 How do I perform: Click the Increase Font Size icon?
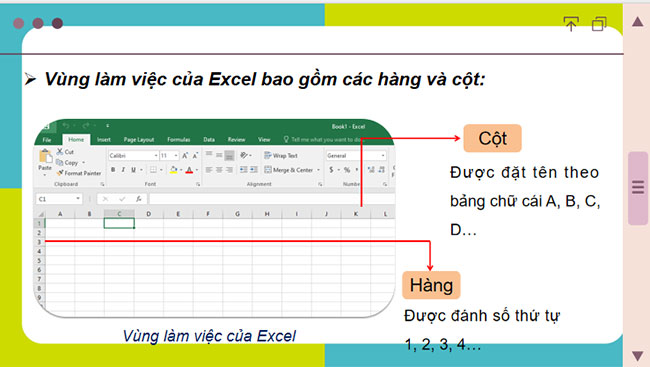[x=185, y=156]
